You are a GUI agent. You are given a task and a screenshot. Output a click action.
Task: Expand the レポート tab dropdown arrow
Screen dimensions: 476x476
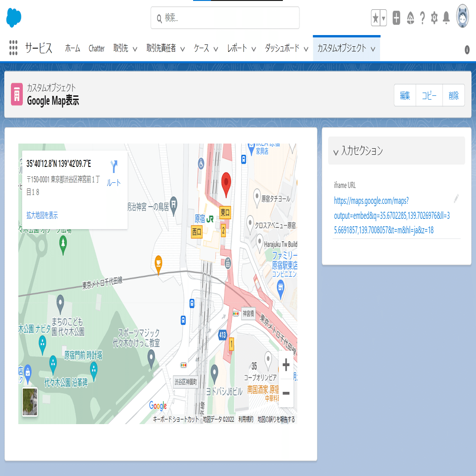[x=253, y=49]
